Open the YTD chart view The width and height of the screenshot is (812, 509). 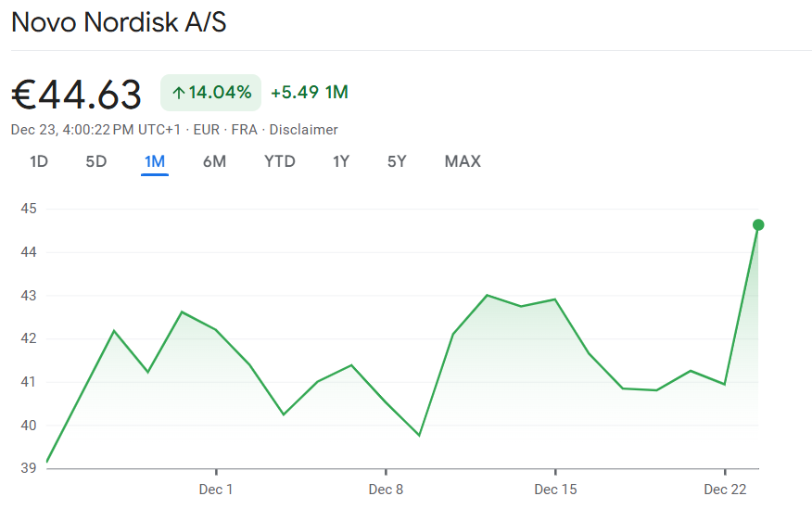(279, 161)
